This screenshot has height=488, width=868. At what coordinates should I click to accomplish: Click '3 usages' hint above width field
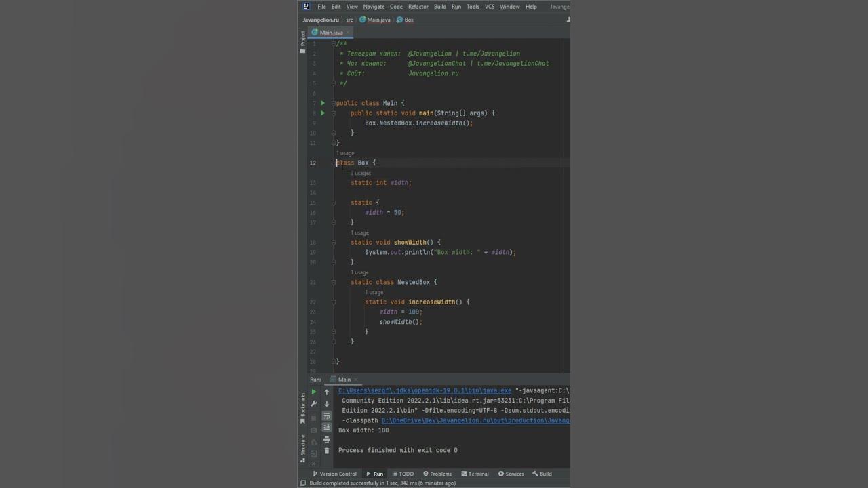coord(361,173)
